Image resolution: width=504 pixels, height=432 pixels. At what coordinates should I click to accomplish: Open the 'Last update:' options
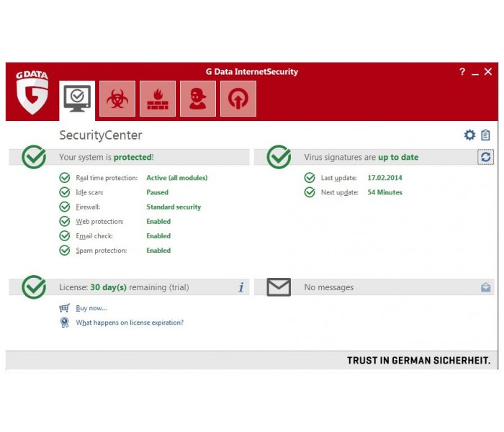[x=339, y=178]
